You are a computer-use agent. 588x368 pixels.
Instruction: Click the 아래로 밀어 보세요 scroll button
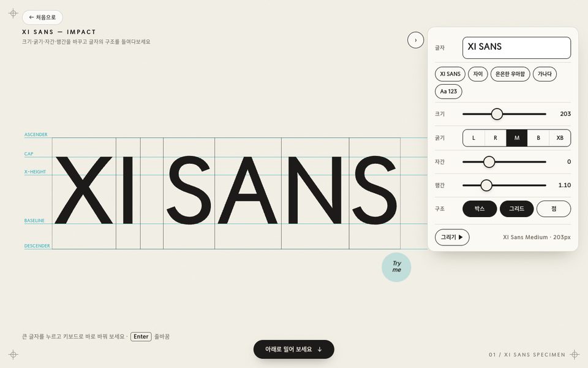coord(293,349)
